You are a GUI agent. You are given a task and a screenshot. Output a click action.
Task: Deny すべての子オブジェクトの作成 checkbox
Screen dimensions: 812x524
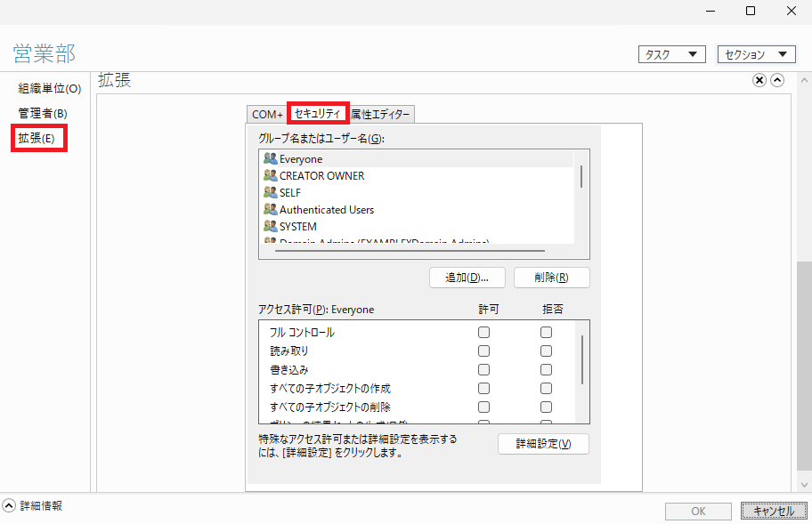546,388
